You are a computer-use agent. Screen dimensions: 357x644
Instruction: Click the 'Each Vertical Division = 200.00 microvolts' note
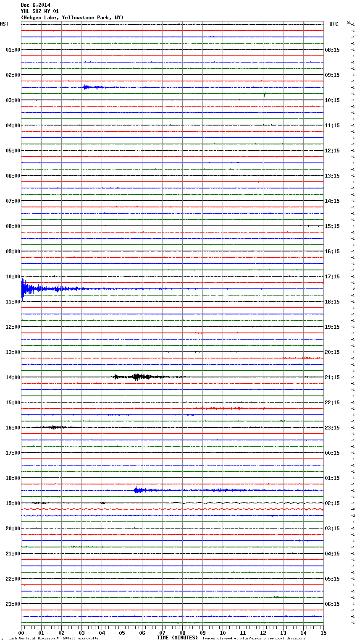coord(53,639)
